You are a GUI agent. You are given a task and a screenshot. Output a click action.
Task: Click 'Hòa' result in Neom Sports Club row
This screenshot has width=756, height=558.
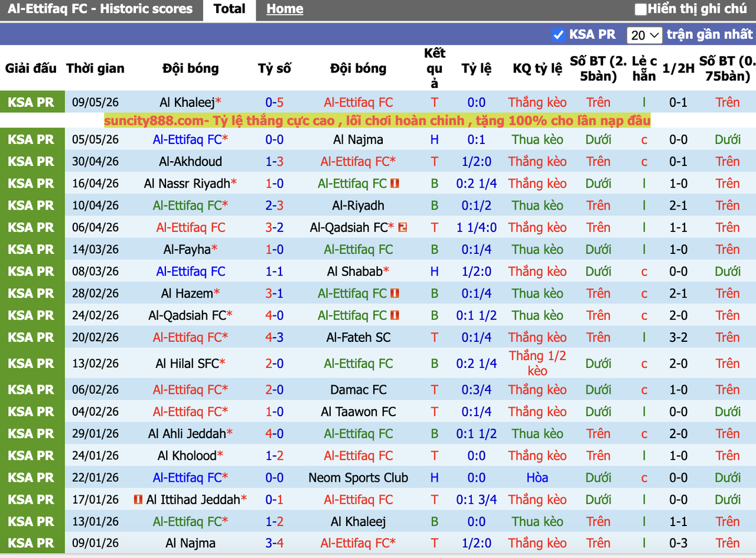tap(537, 478)
